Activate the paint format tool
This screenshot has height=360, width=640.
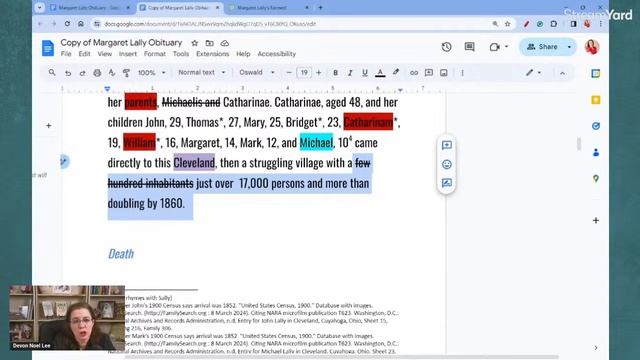point(127,73)
